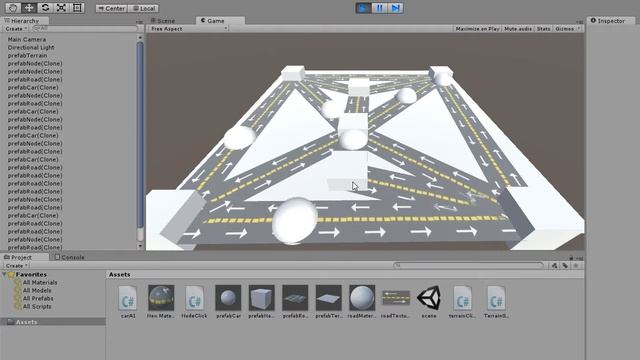Toggle the Stats overlay
Image resolution: width=640 pixels, height=360 pixels.
pyautogui.click(x=543, y=29)
